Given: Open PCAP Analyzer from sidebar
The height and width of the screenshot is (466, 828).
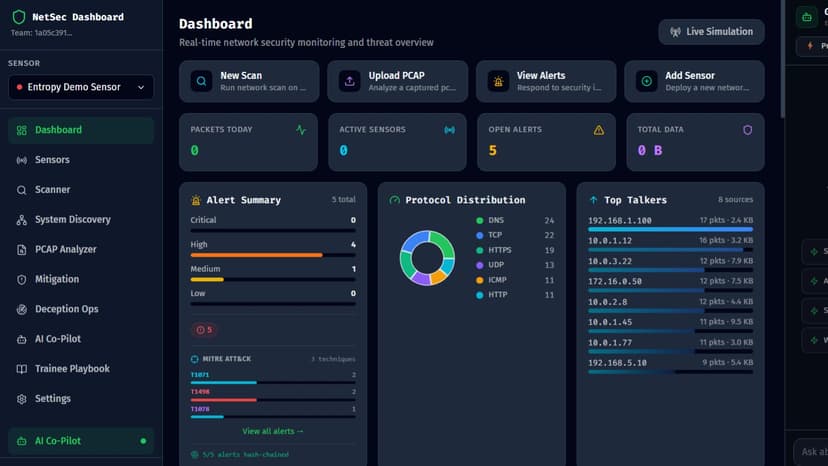Looking at the screenshot, I should 81,249.
